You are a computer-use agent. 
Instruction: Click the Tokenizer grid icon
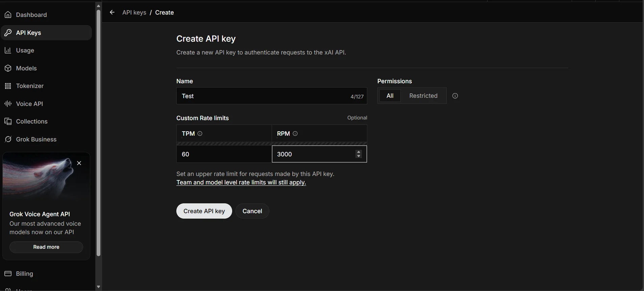point(8,86)
